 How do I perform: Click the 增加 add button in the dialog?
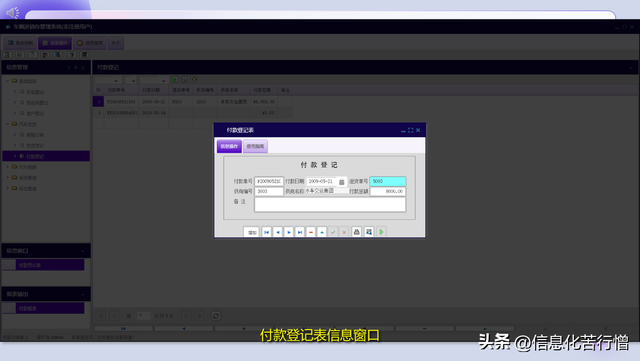coord(251,232)
